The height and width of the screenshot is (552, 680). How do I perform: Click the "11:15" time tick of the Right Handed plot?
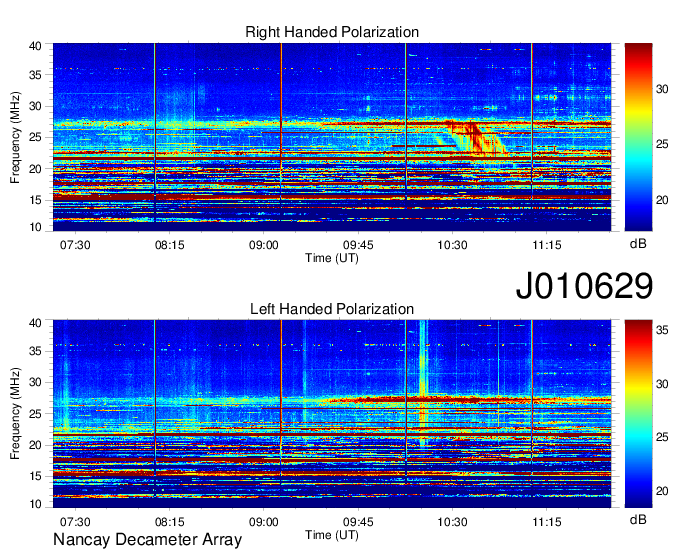pyautogui.click(x=547, y=245)
